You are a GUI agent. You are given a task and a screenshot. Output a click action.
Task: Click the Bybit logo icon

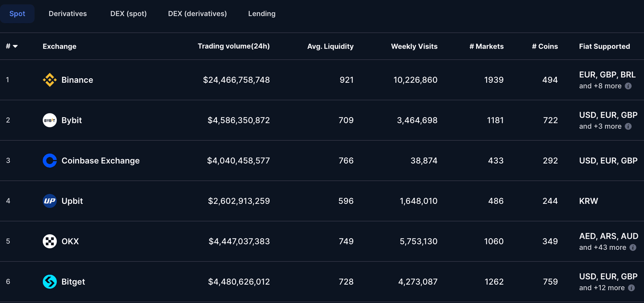coord(50,120)
